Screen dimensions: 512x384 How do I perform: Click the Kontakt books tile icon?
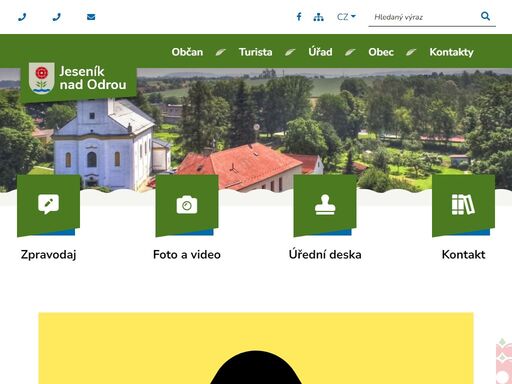pyautogui.click(x=463, y=204)
